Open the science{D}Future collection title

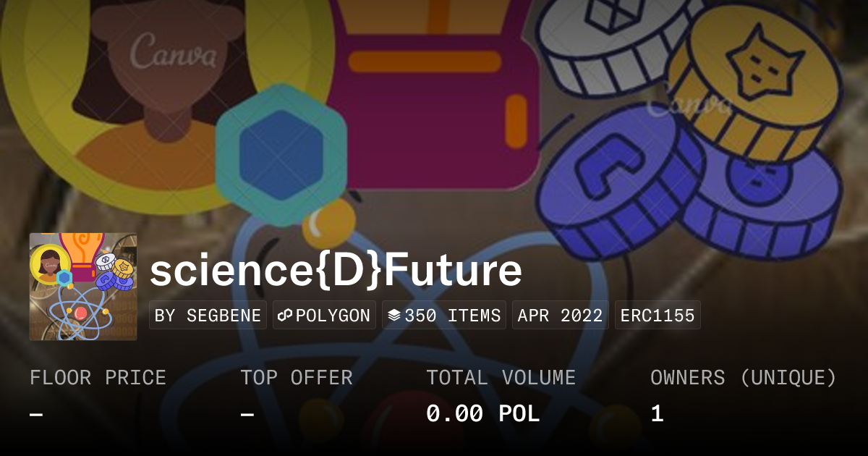tap(336, 269)
